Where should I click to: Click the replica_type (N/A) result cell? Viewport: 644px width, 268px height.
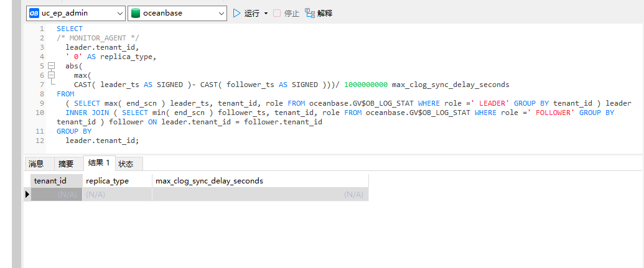coord(117,195)
